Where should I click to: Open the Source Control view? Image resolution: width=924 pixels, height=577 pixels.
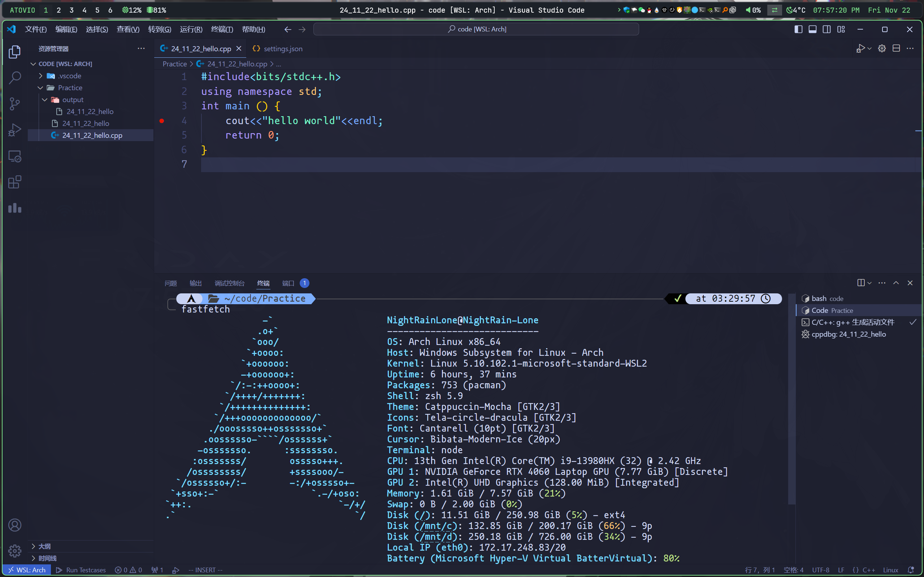pos(14,104)
